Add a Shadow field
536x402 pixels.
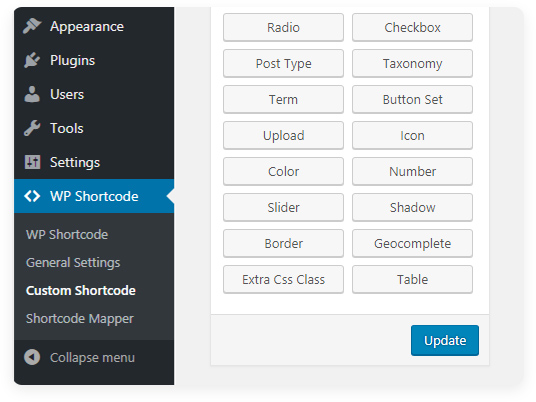[412, 207]
